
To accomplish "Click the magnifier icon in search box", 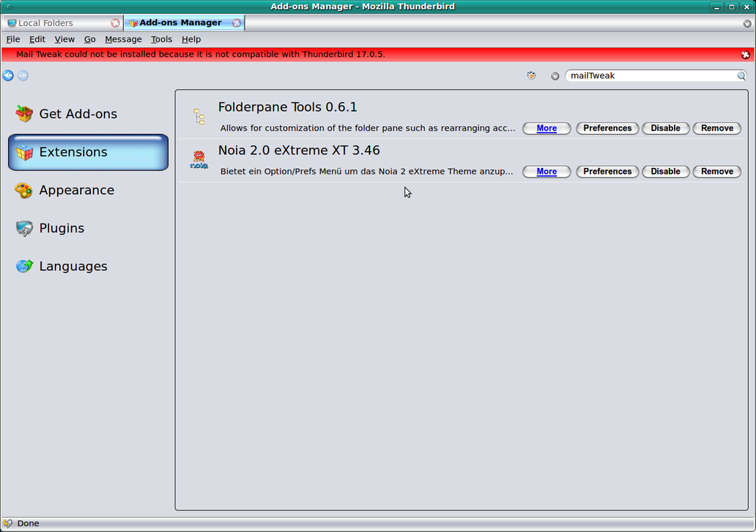I will coord(742,76).
